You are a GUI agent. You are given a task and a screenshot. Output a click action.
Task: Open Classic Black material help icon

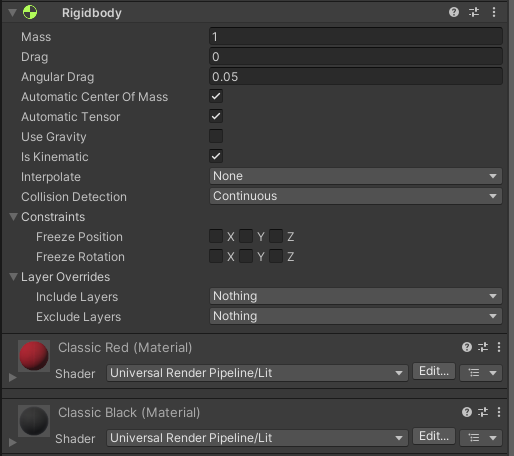click(x=467, y=412)
